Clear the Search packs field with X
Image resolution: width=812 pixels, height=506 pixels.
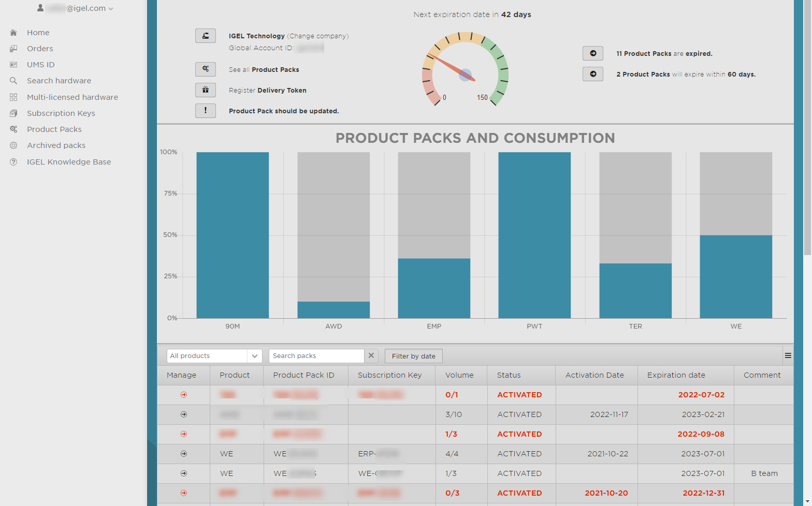(371, 355)
